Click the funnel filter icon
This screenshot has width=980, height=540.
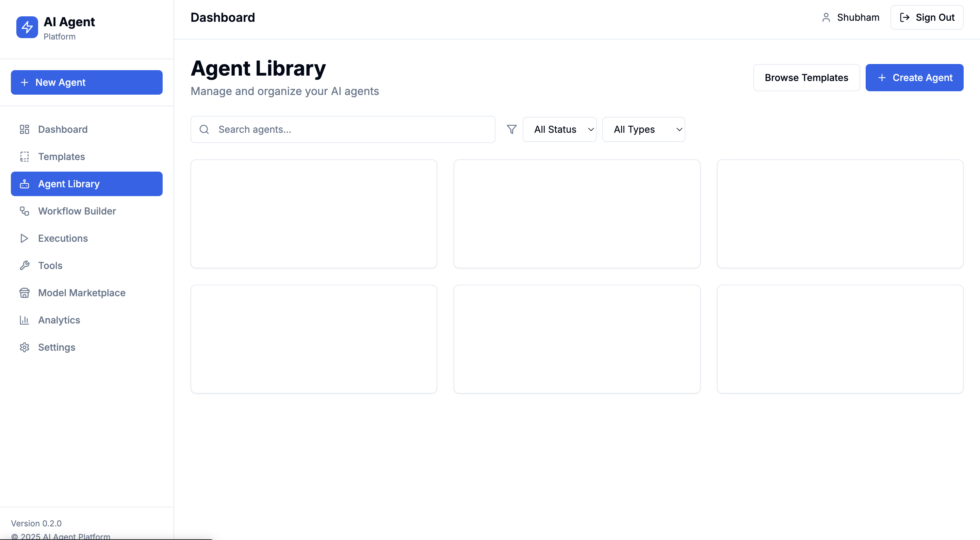coord(511,129)
